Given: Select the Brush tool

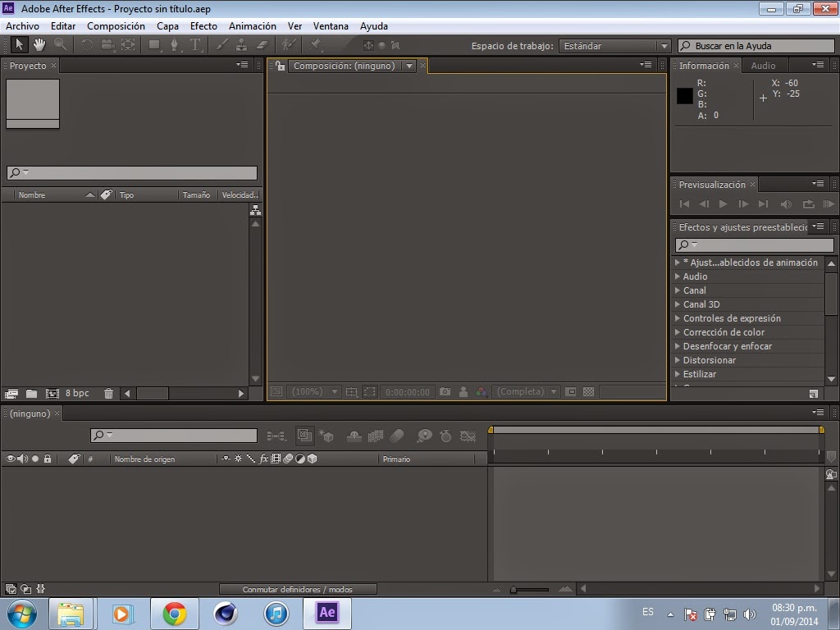Looking at the screenshot, I should [221, 45].
